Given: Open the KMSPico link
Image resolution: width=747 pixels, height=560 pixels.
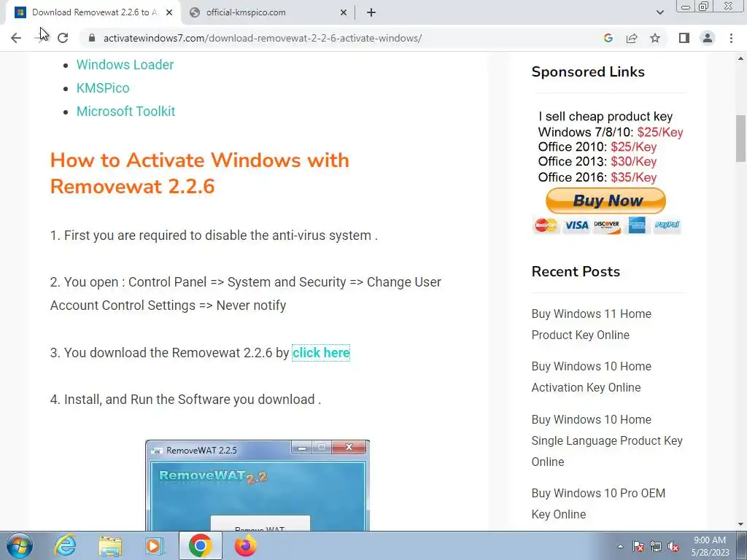Looking at the screenshot, I should [x=103, y=88].
